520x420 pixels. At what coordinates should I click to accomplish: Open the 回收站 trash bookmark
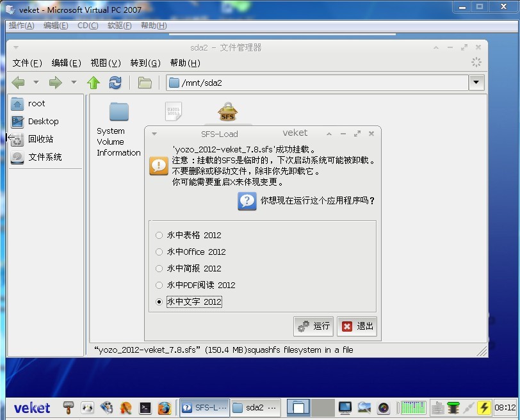pyautogui.click(x=32, y=139)
